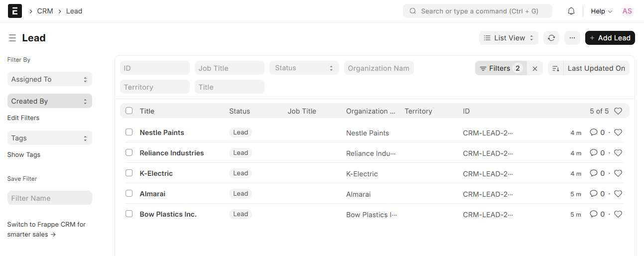Open the Status filter dropdown

click(x=304, y=68)
